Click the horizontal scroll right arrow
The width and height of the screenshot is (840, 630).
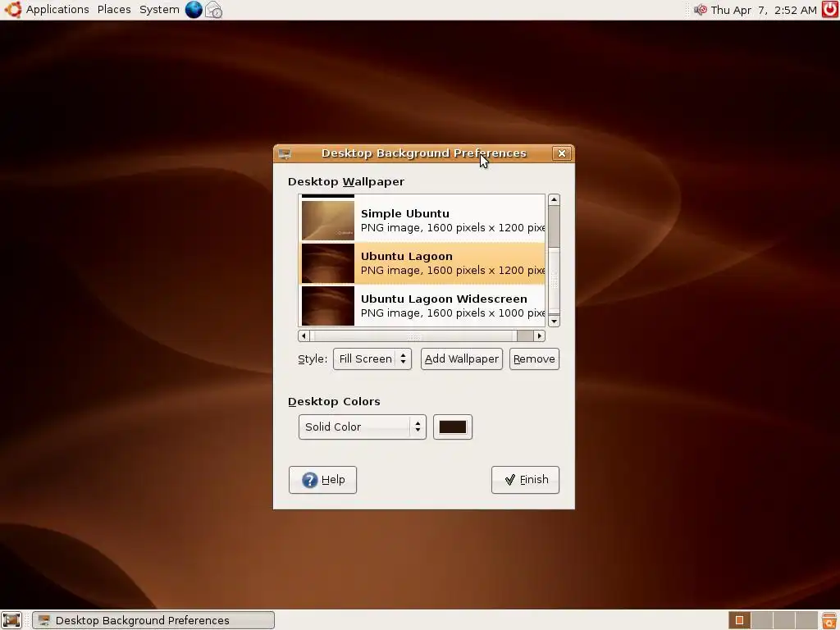540,336
